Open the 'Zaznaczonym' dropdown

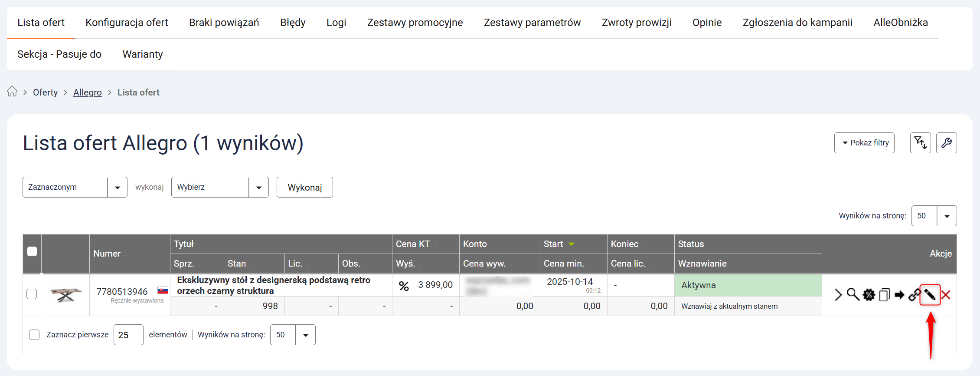[75, 187]
